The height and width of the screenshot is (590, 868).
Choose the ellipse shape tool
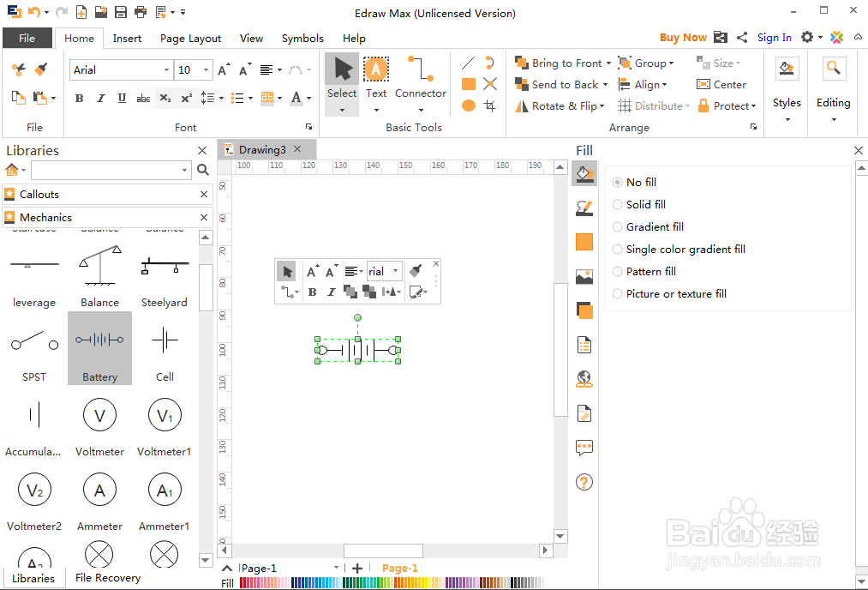click(469, 105)
